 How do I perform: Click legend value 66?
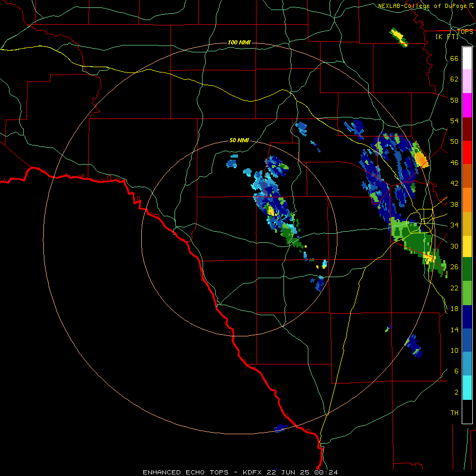point(454,58)
